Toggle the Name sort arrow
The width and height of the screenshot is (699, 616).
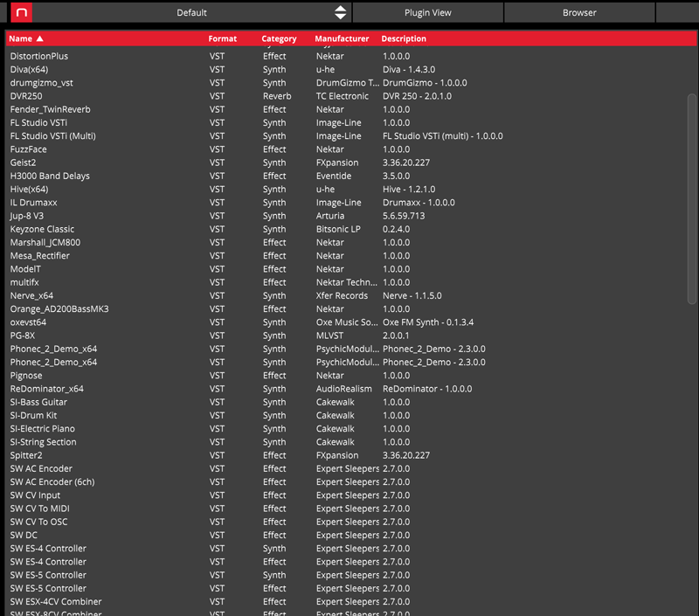39,38
